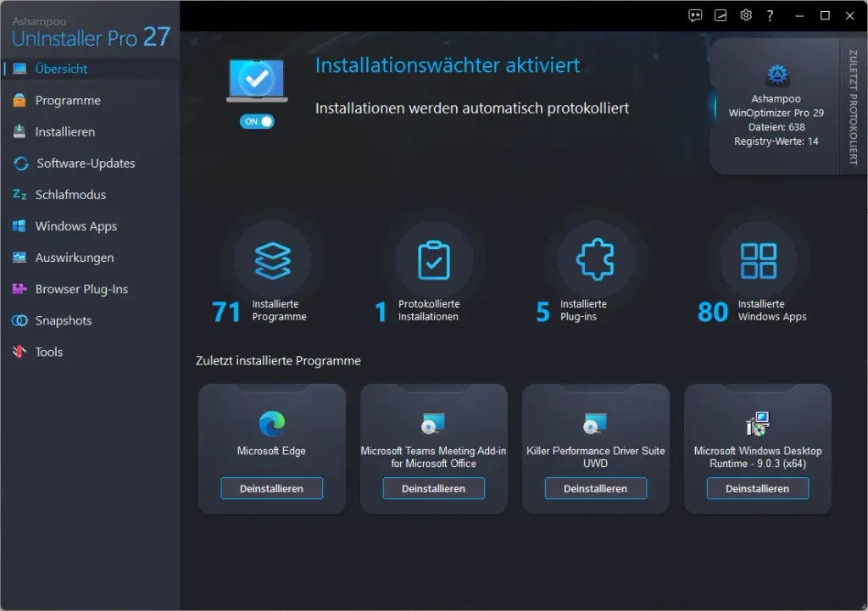This screenshot has width=868, height=611.
Task: Click the Ashampoo WinOptimizer Pro 29 entry text
Action: coord(776,106)
